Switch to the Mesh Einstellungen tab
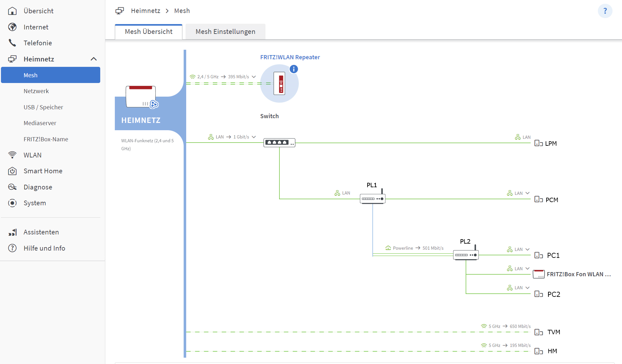Viewport: 622px width, 364px height. [x=225, y=32]
